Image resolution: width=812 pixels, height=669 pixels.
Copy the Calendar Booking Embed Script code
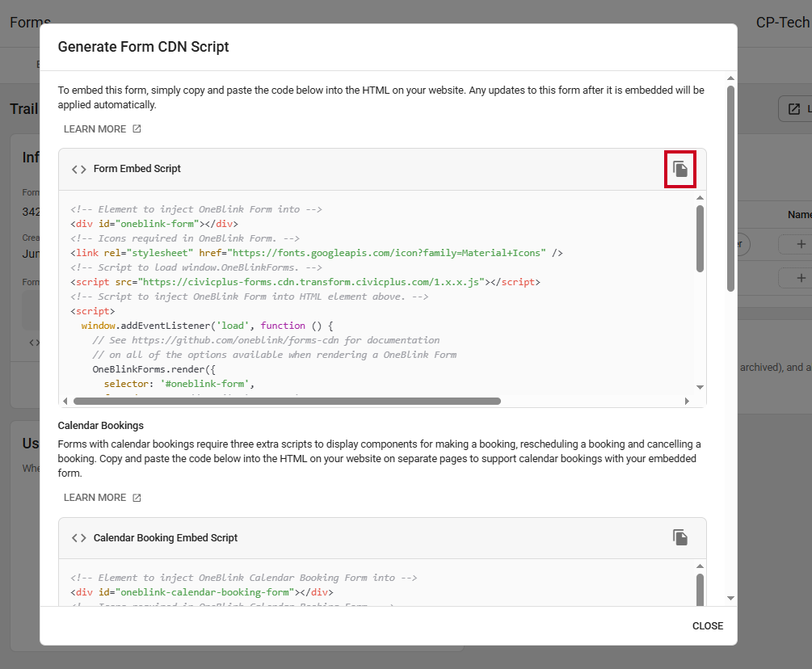(680, 537)
